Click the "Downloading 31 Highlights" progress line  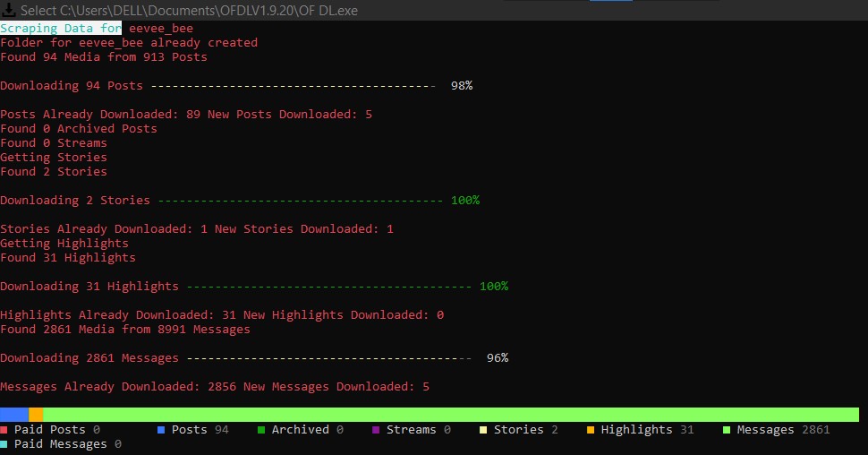tap(253, 287)
